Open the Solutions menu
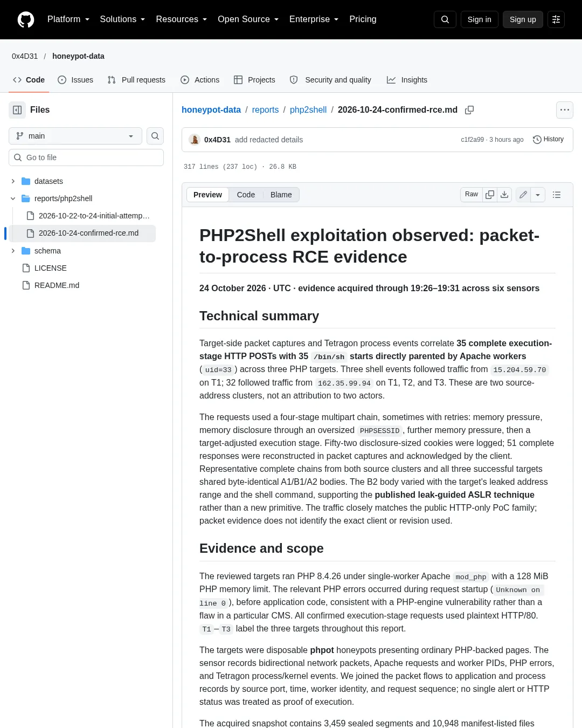582x728 pixels. coord(123,19)
